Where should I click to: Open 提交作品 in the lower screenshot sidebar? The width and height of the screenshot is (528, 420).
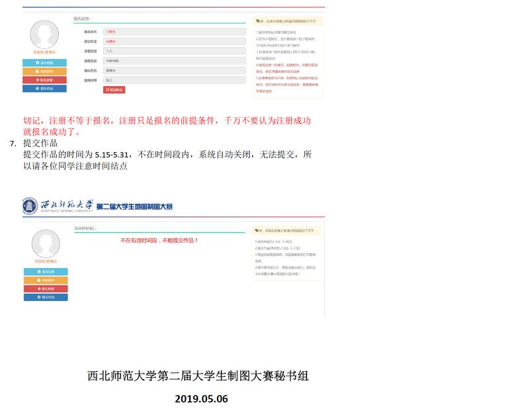[x=46, y=298]
